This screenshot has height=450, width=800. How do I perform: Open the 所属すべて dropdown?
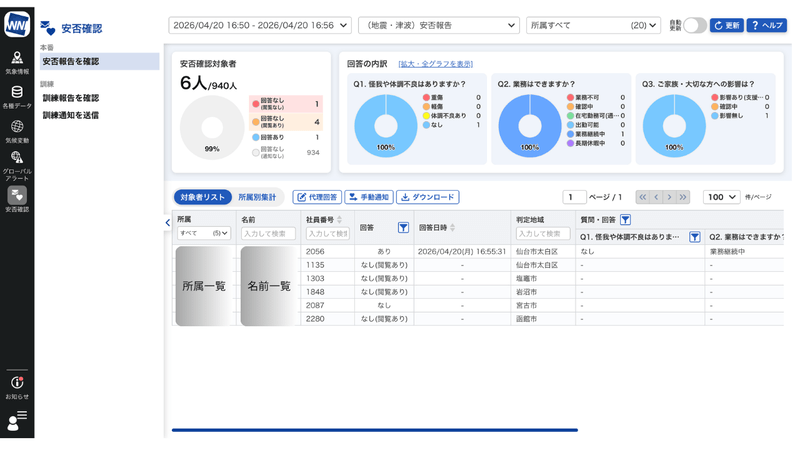(x=593, y=25)
